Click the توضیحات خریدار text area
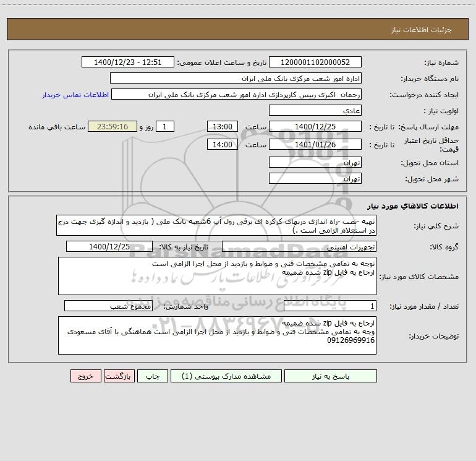The width and height of the screenshot is (476, 461). (217, 335)
